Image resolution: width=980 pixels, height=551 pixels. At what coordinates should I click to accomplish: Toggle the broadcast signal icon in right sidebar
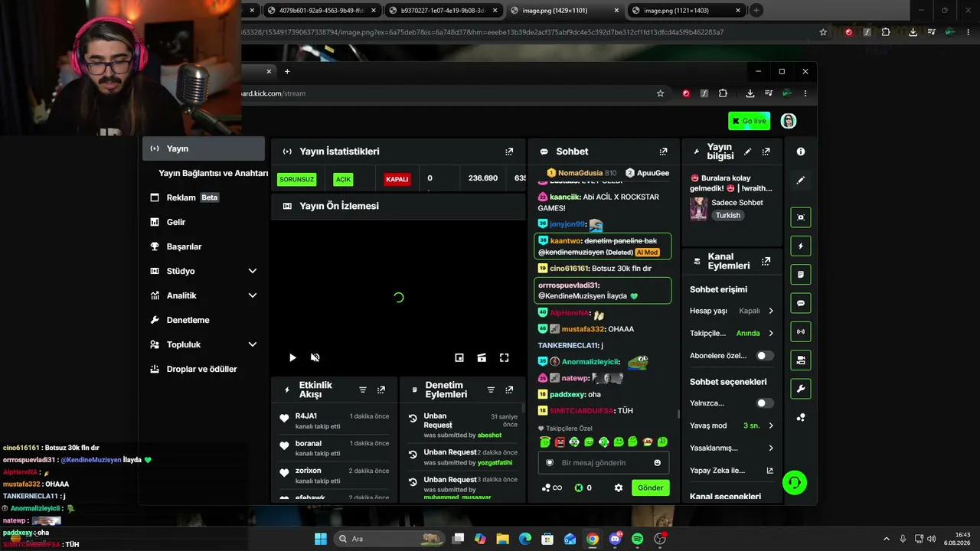click(801, 331)
